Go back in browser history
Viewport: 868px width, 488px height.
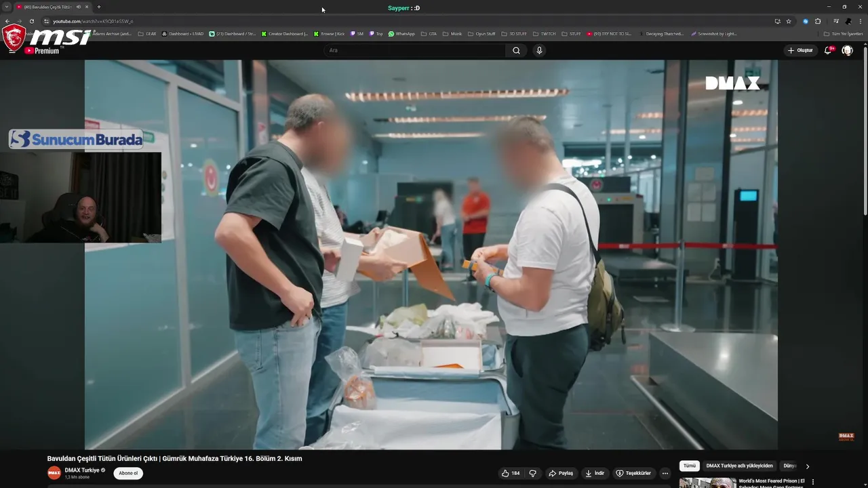7,21
